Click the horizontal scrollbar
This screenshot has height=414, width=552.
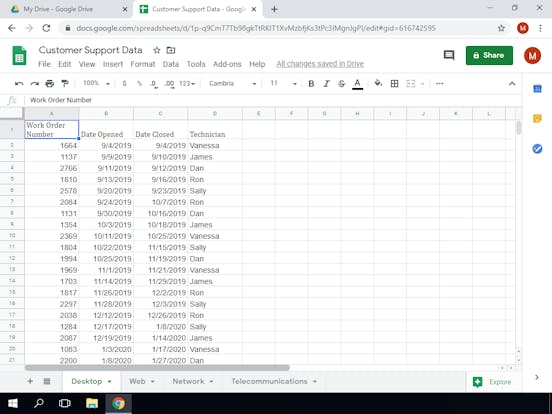coord(157,368)
